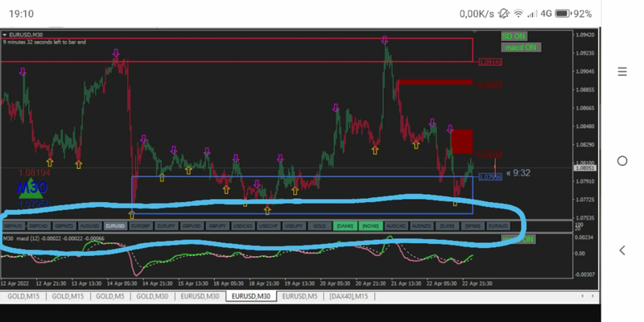Click the chart tabs scroll-left arrow

[x=582, y=296]
